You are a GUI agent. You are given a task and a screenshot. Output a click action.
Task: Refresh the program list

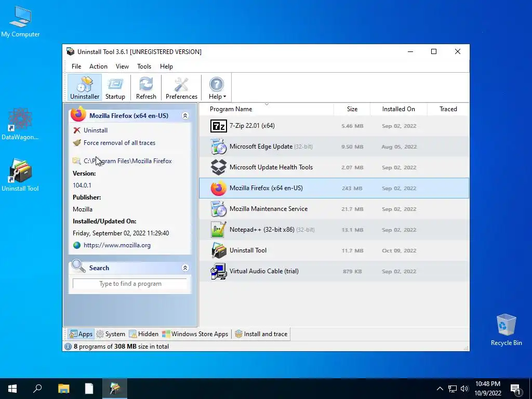coord(146,88)
